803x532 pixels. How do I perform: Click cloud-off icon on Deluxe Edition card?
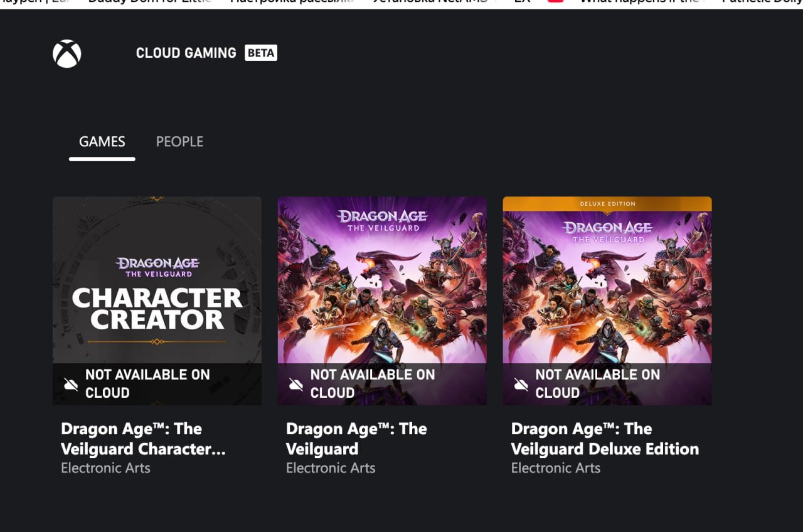tap(521, 384)
